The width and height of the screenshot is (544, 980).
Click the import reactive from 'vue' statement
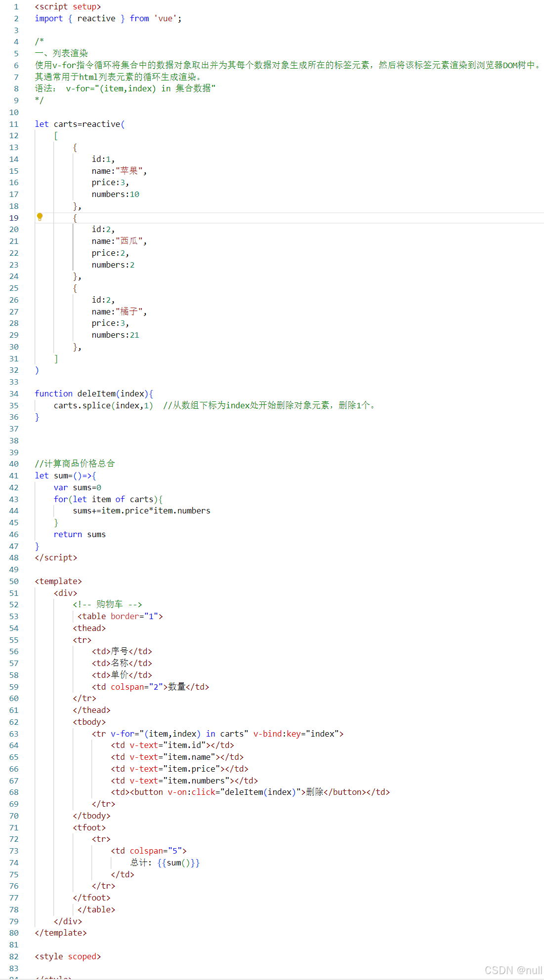108,18
